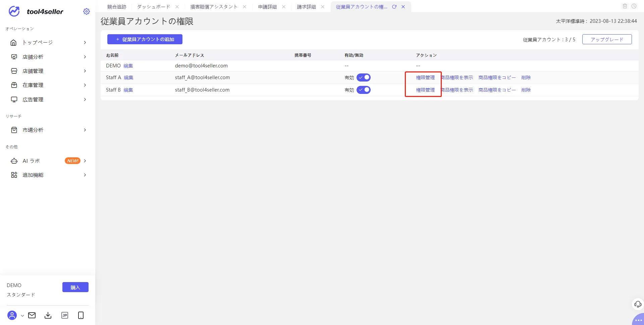Switch to the 請求詳細 tab

tap(306, 7)
